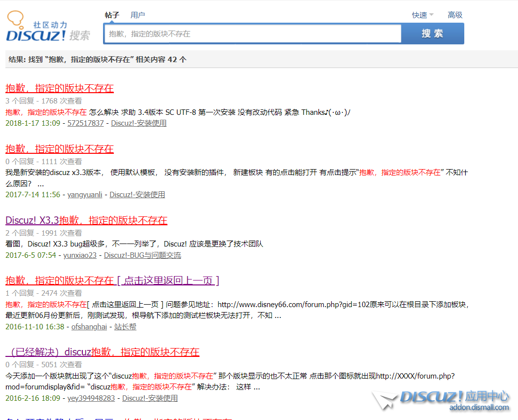Click the search text input field
The height and width of the screenshot is (420, 518).
coord(252,34)
